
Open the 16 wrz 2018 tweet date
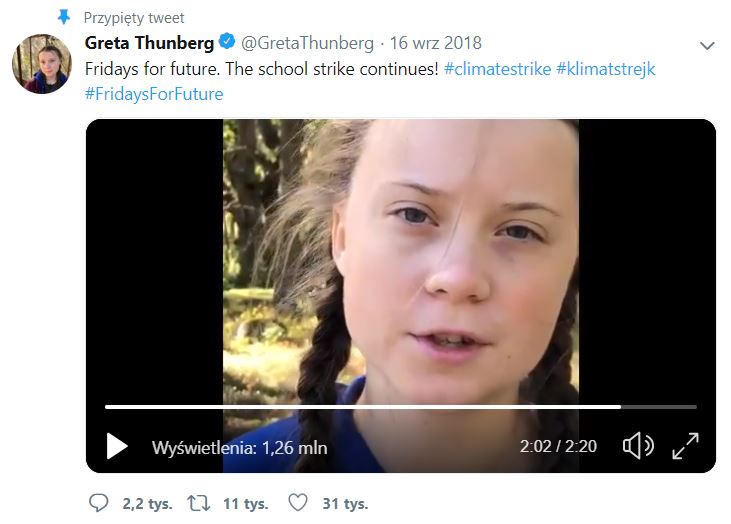tap(435, 43)
